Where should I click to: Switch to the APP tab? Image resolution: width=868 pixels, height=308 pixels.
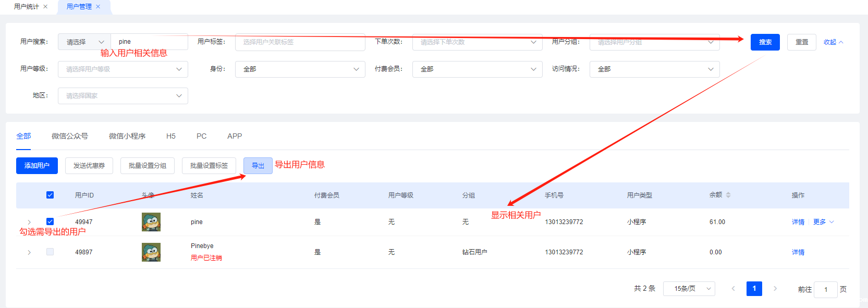point(235,136)
